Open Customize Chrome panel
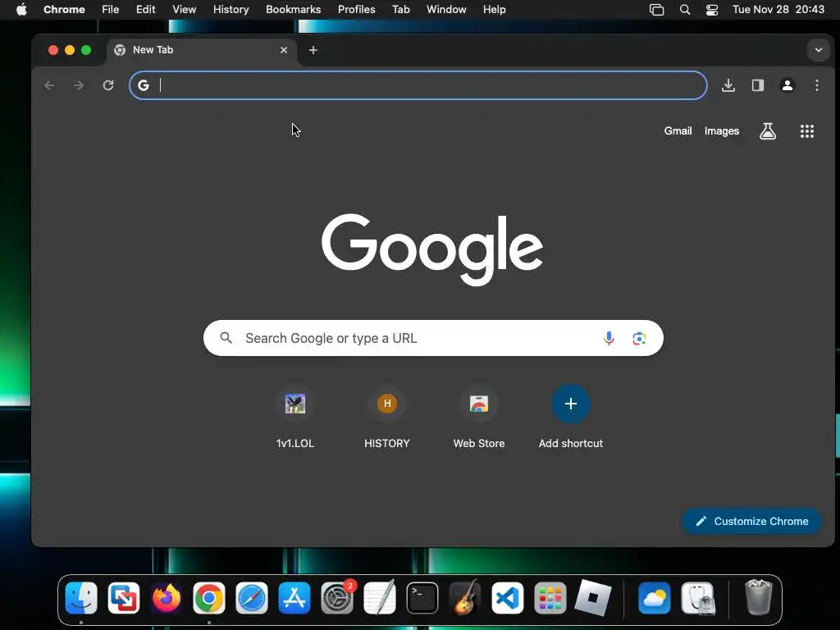Image resolution: width=840 pixels, height=630 pixels. 751,521
